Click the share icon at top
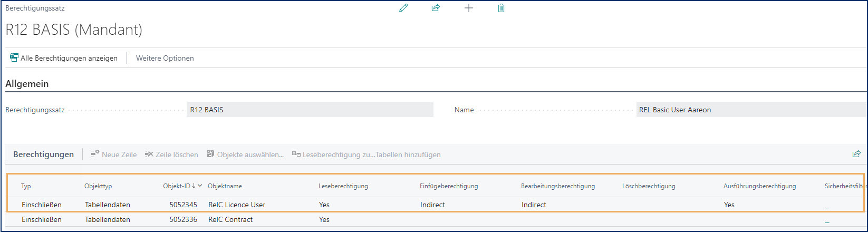The width and height of the screenshot is (868, 232). (x=436, y=8)
